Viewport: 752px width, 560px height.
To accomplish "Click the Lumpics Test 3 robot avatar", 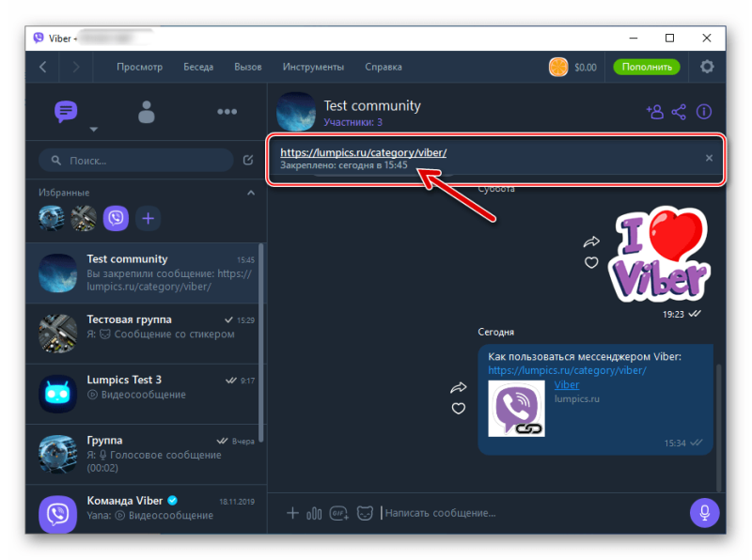I will click(x=57, y=394).
